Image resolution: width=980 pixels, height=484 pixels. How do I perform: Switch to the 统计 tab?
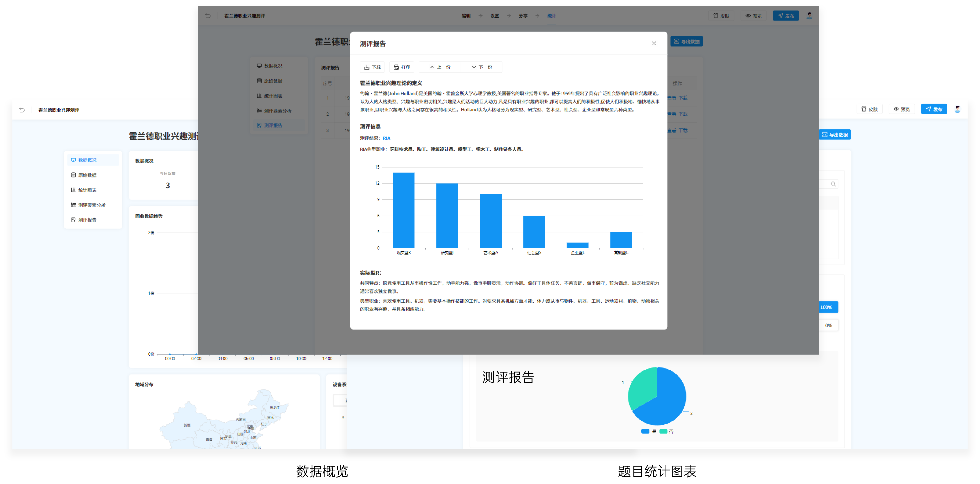click(x=552, y=16)
